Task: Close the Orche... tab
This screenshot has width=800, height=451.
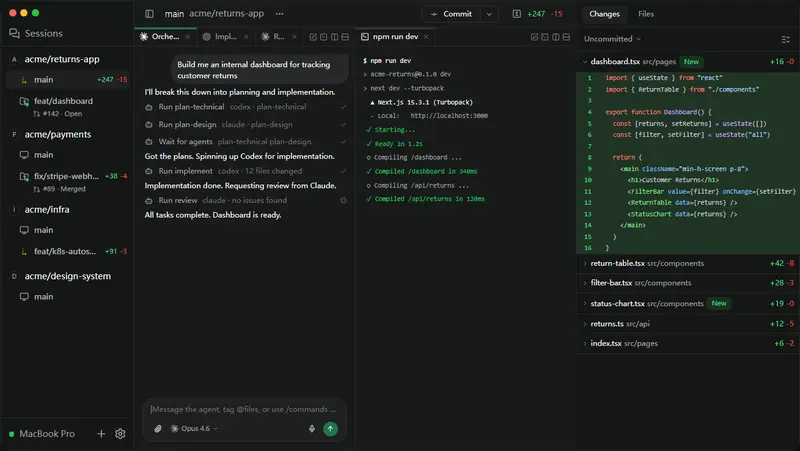Action: pos(188,37)
